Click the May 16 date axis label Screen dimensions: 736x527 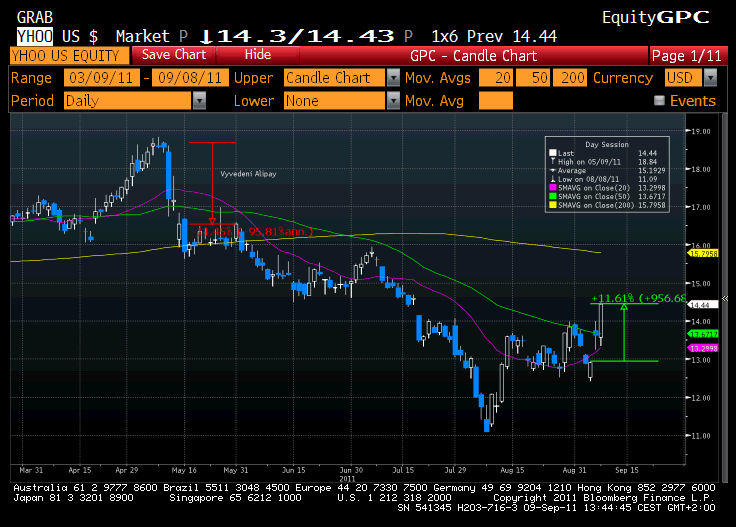pyautogui.click(x=184, y=470)
